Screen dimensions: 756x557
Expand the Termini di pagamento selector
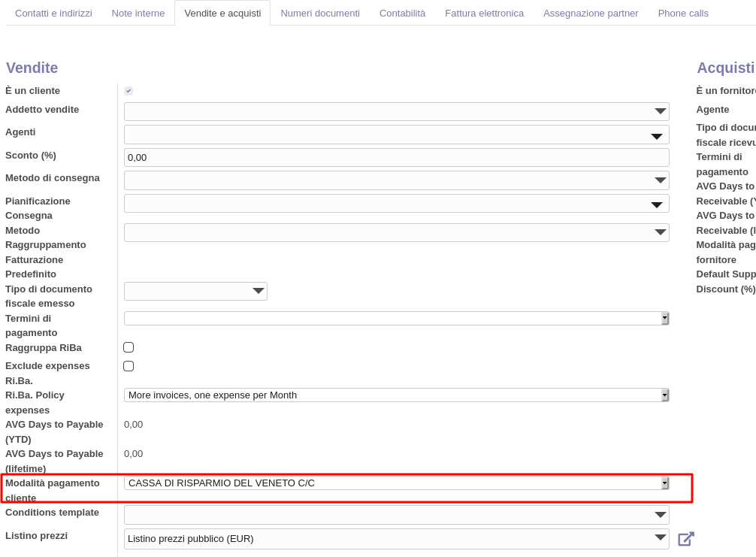(396, 319)
